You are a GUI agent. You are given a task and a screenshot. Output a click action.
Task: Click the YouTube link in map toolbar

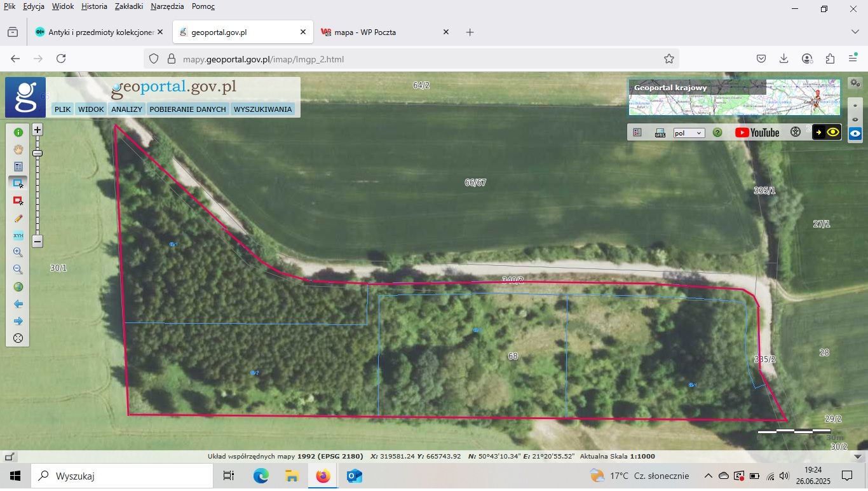(757, 132)
